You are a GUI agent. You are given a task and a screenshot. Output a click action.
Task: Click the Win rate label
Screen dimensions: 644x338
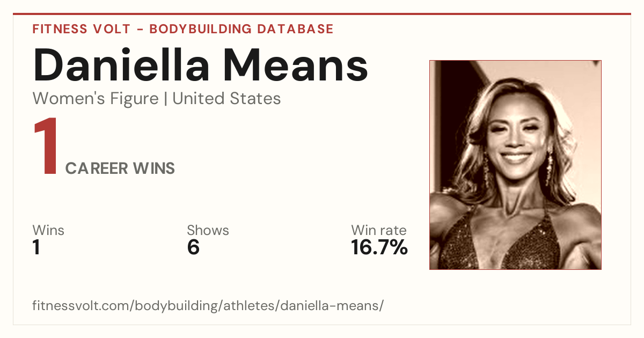[379, 231]
